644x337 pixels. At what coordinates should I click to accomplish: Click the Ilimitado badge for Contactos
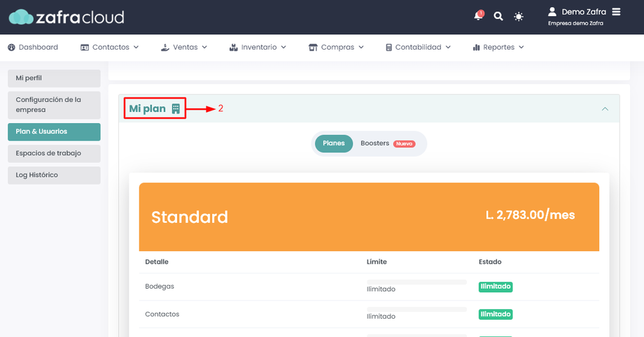click(x=496, y=314)
